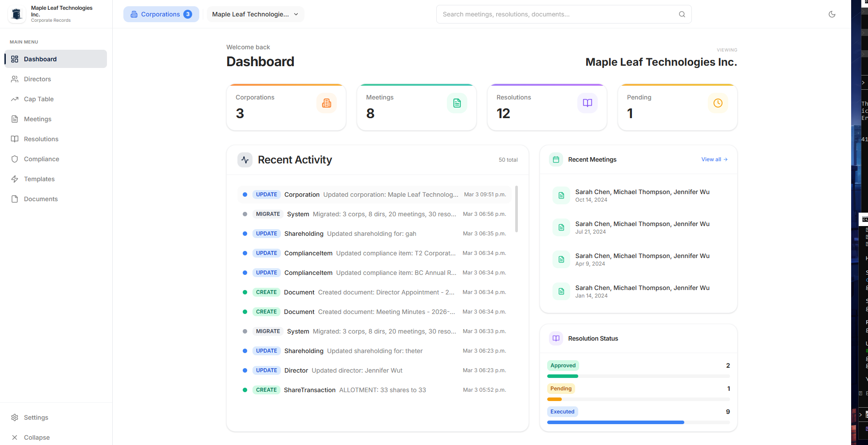Open the Dashboard menu item
Image resolution: width=868 pixels, height=445 pixels.
(56, 59)
